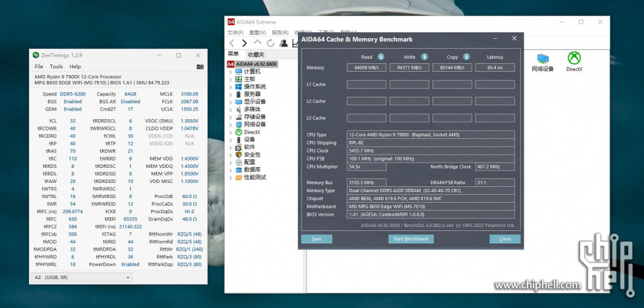Click Memory Copy field 80144 MB/s
644x308 pixels.
click(452, 68)
